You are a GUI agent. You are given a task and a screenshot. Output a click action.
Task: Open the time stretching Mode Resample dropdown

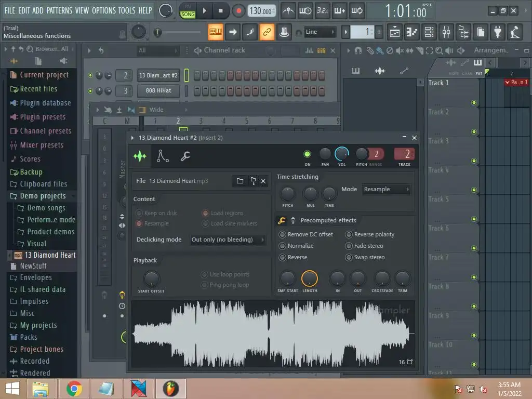point(387,189)
